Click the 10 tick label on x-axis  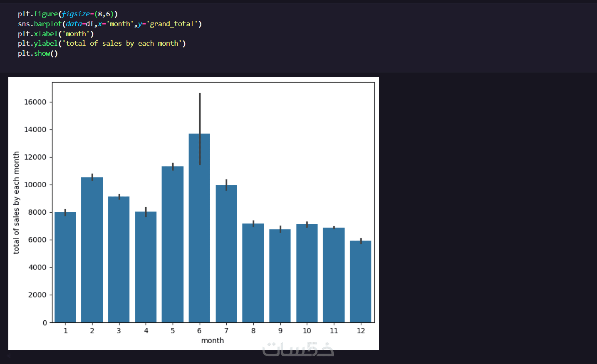pyautogui.click(x=307, y=331)
